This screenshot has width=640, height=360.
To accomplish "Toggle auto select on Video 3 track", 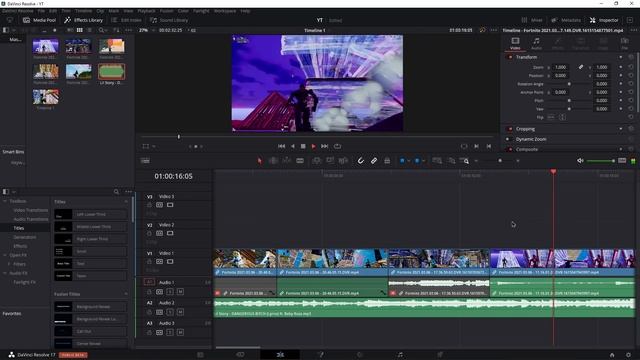I will point(160,205).
